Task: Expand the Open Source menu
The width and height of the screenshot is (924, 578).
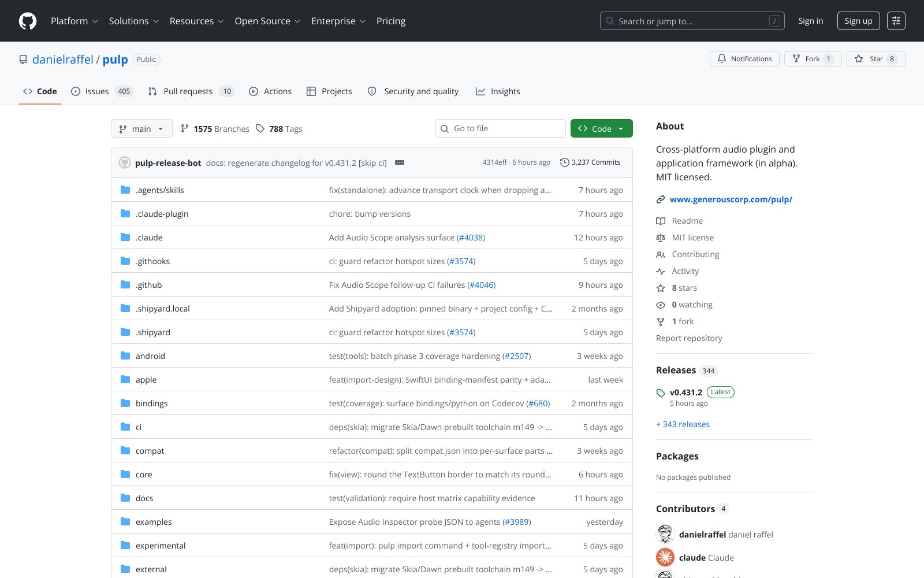Action: pyautogui.click(x=267, y=21)
